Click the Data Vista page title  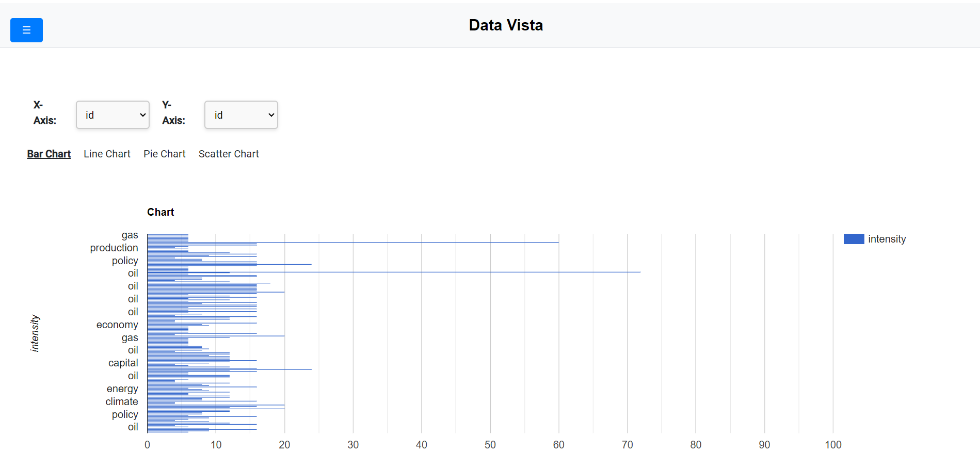pos(506,25)
